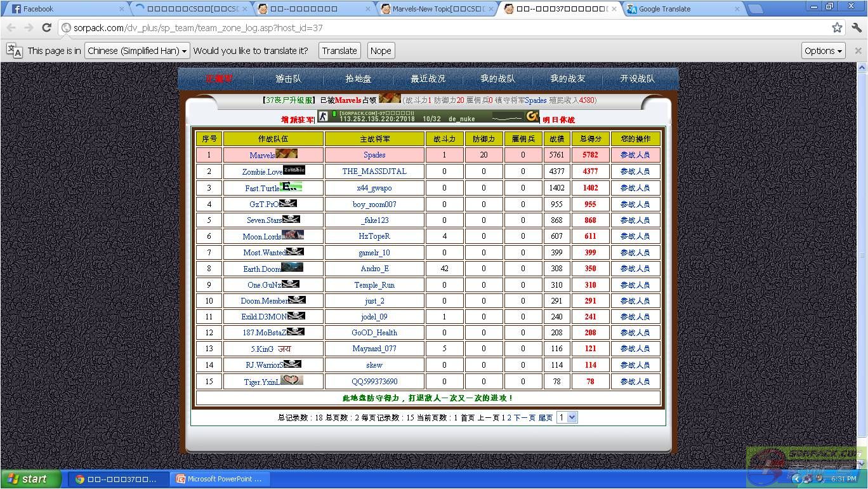Image resolution: width=868 pixels, height=489 pixels.
Task: Open THE_MASSDJTAL general link
Action: click(374, 171)
